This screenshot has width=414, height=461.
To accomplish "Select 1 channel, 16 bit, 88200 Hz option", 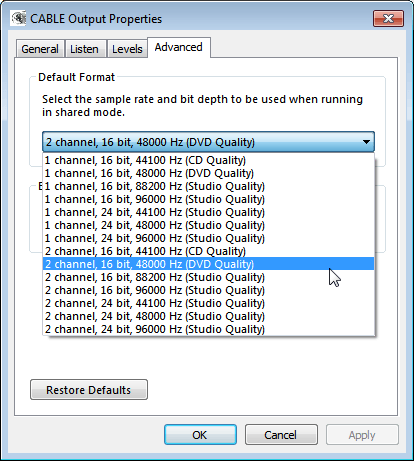I will tap(209, 186).
